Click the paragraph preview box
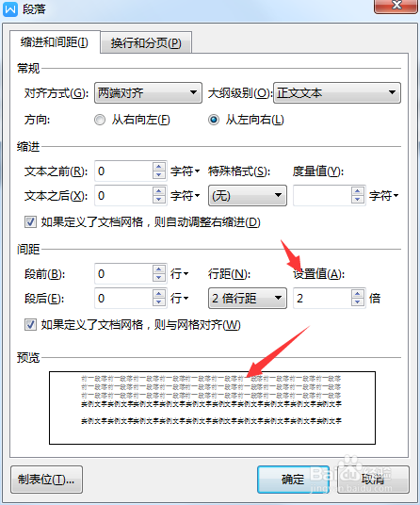 point(212,408)
